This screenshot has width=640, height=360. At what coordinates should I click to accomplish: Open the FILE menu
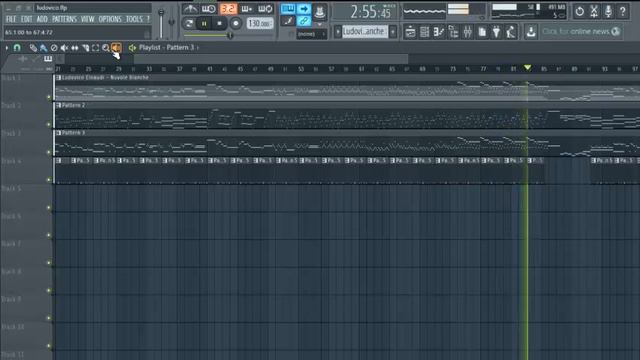click(11, 19)
